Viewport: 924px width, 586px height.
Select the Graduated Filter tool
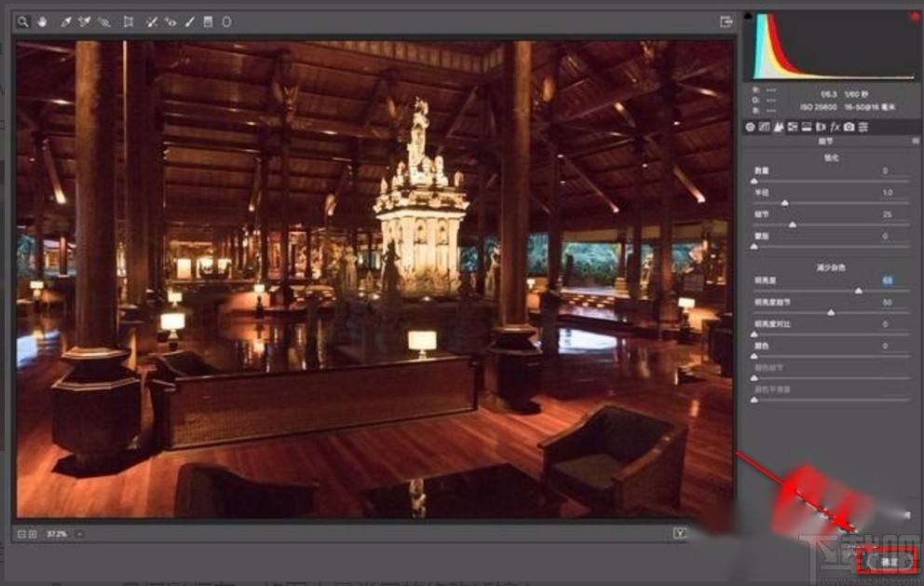click(208, 20)
